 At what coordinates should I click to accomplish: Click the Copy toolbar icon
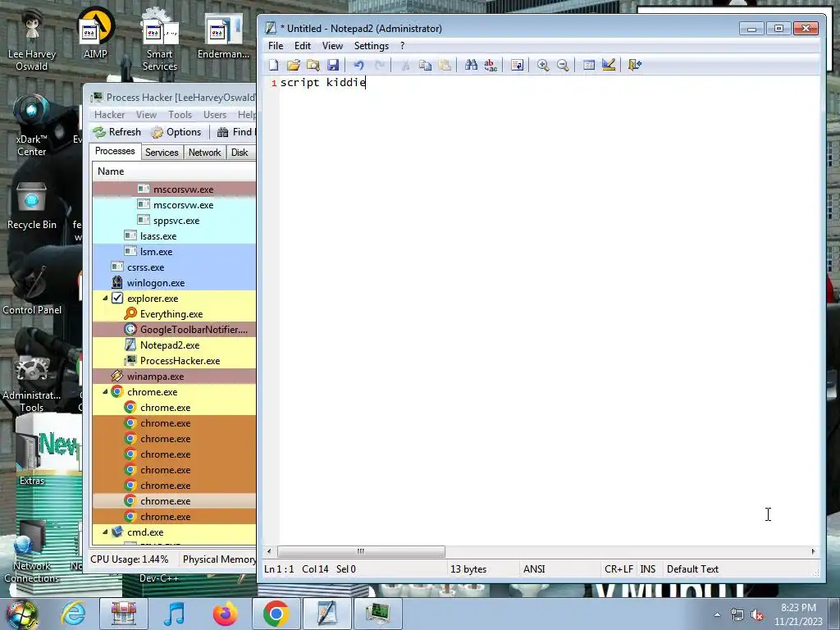tap(426, 66)
